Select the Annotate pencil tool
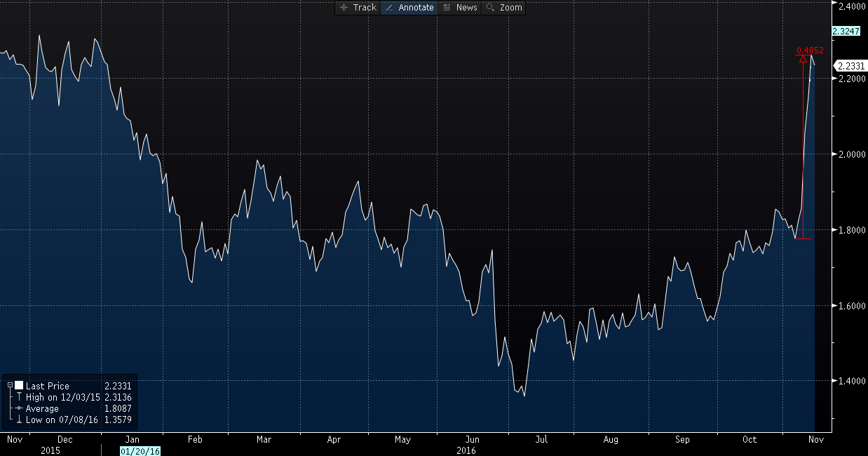 pos(409,8)
